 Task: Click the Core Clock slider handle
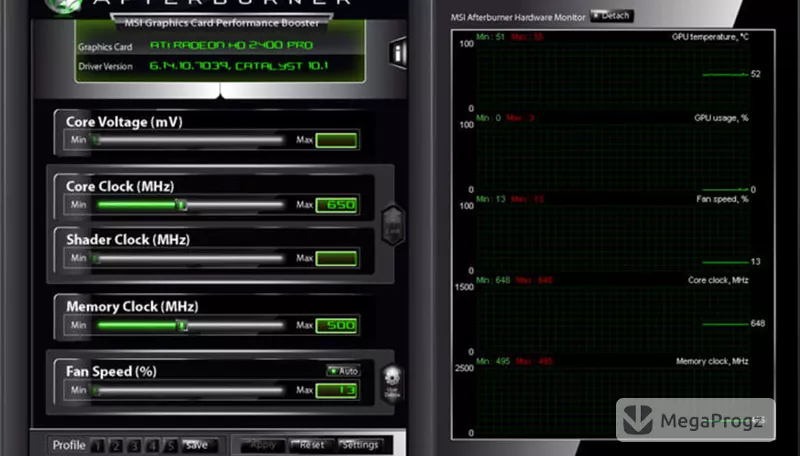coord(182,205)
